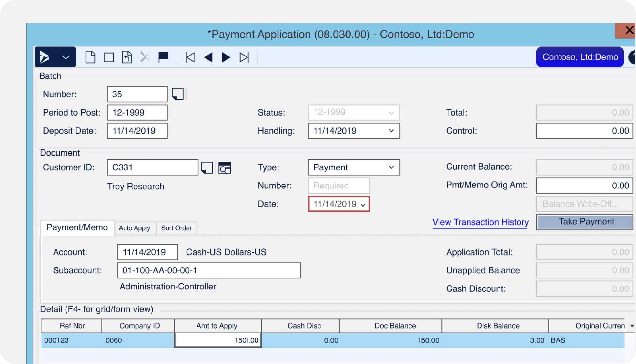This screenshot has height=364, width=636.
Task: Click the New document toolbar icon
Action: 90,57
